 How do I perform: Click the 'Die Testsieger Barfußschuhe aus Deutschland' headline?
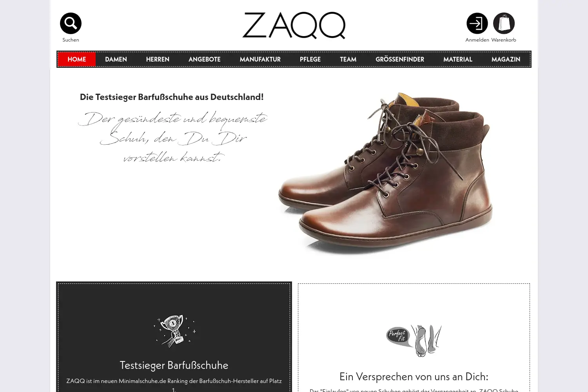click(x=172, y=97)
